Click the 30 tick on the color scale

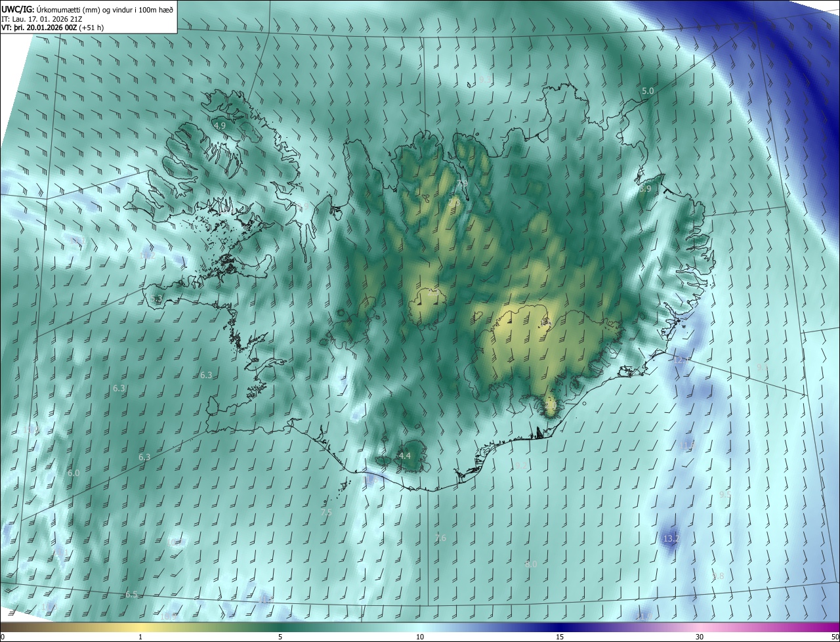[x=700, y=637]
